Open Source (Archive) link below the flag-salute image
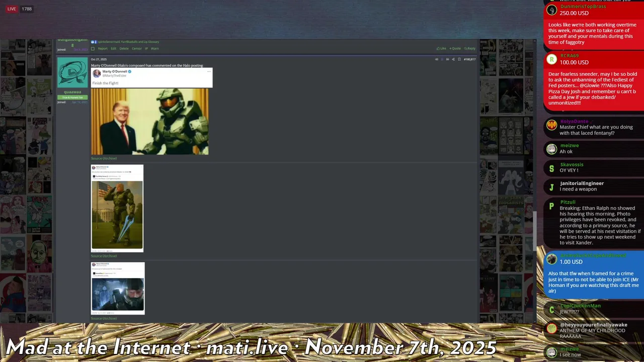 pyautogui.click(x=104, y=256)
